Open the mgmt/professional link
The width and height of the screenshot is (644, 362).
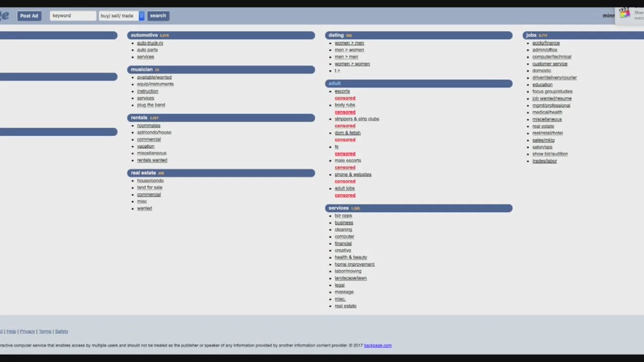coord(551,106)
